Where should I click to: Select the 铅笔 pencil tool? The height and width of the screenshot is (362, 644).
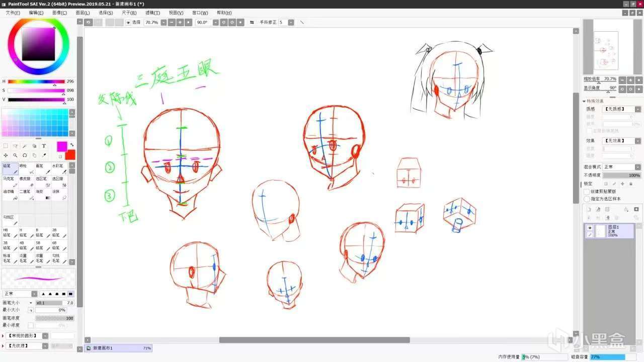(x=11, y=169)
